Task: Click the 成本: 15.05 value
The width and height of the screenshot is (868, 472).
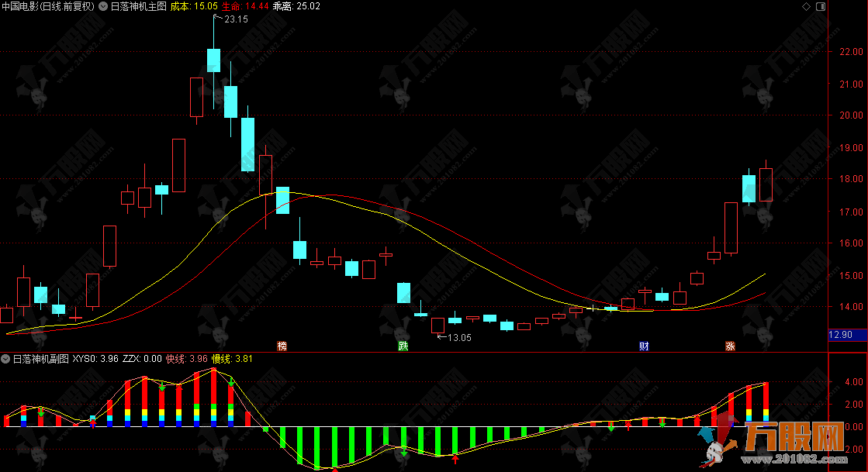Action: pyautogui.click(x=194, y=7)
